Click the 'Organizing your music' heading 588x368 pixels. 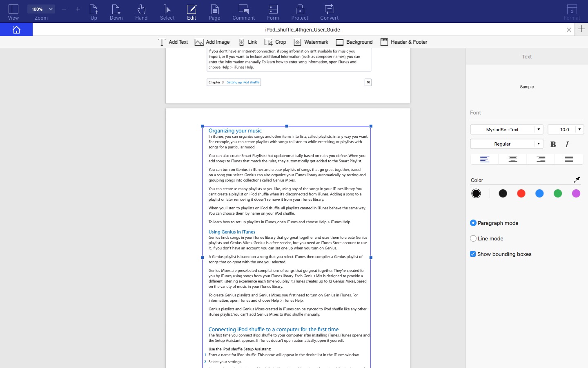coord(235,131)
